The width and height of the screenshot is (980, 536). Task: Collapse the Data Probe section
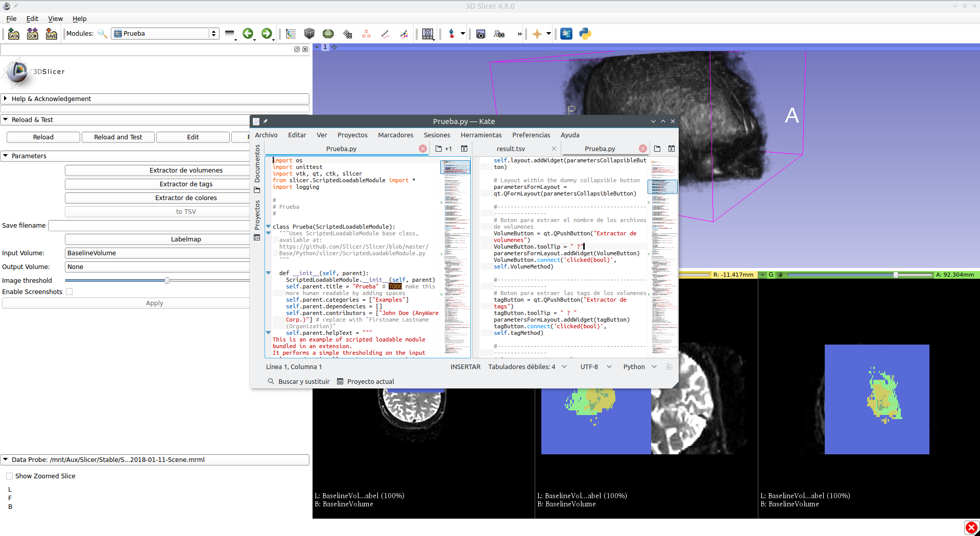(155, 459)
